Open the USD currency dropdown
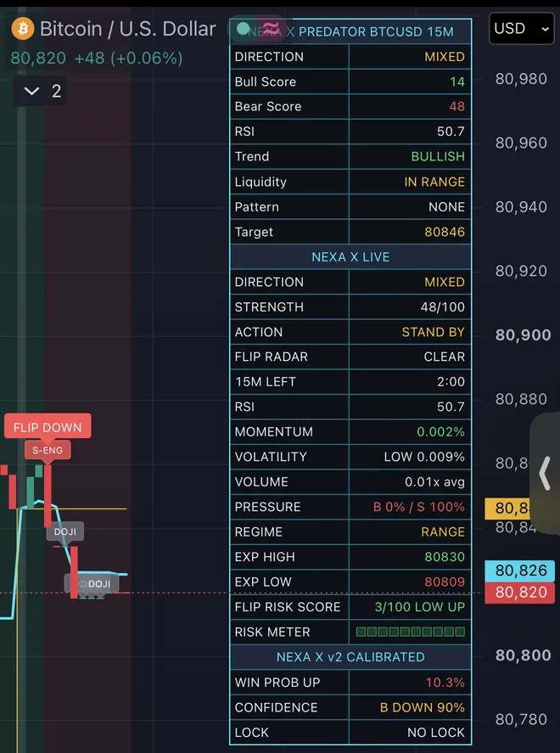560x753 pixels. [521, 29]
